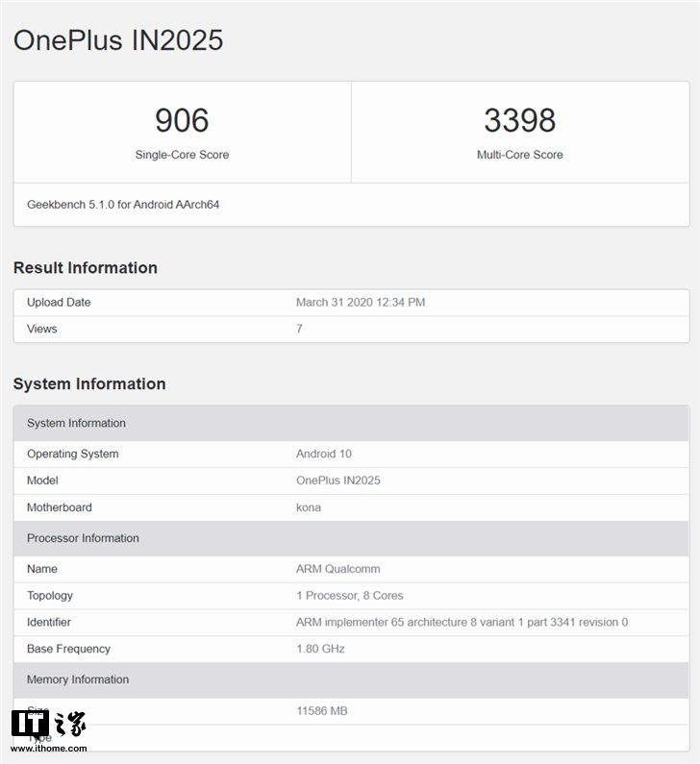Select the 1.80 GHz base frequency value
Image resolution: width=700 pixels, height=764 pixels.
click(x=320, y=649)
